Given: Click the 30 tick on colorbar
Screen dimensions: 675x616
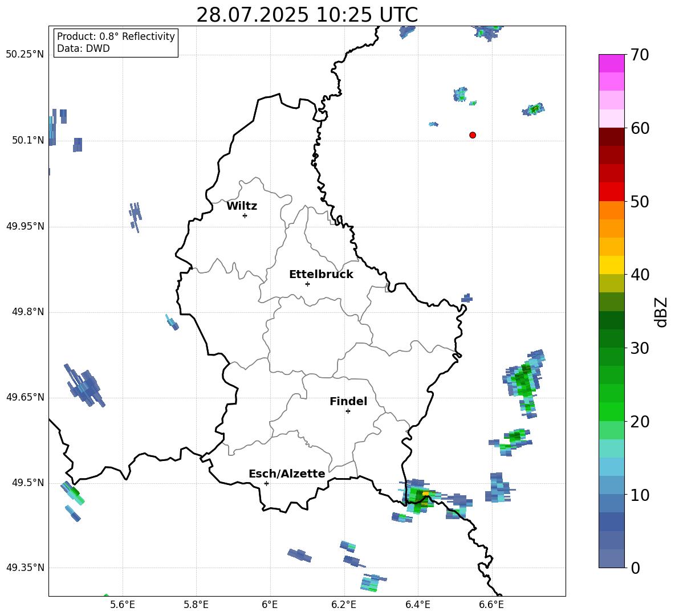Looking at the screenshot, I should (x=640, y=348).
